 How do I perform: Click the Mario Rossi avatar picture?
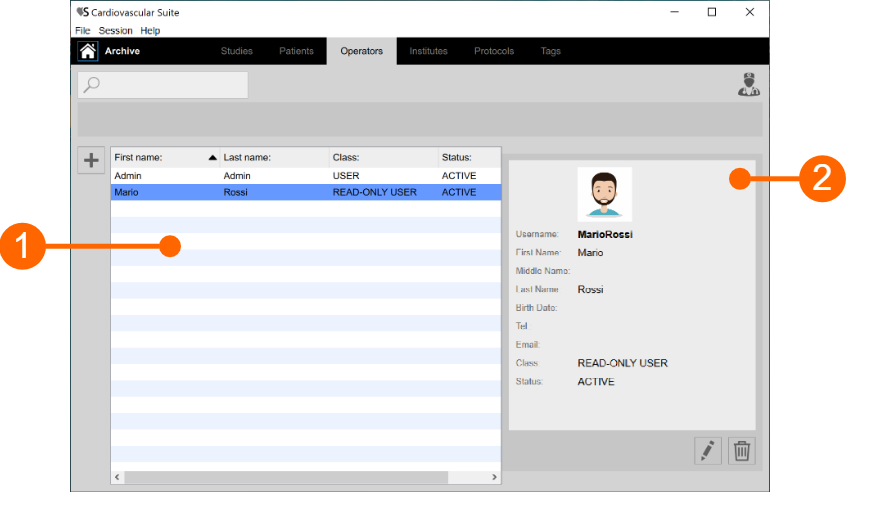[604, 194]
